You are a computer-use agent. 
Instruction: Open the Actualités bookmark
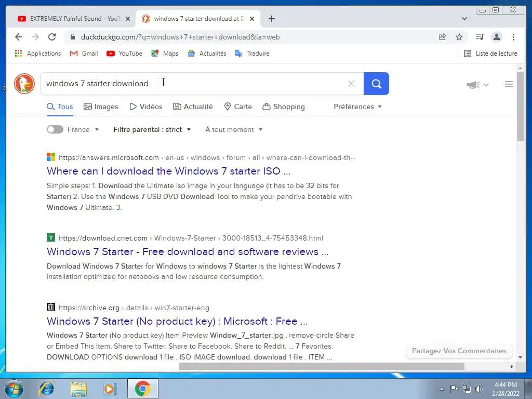pyautogui.click(x=207, y=54)
